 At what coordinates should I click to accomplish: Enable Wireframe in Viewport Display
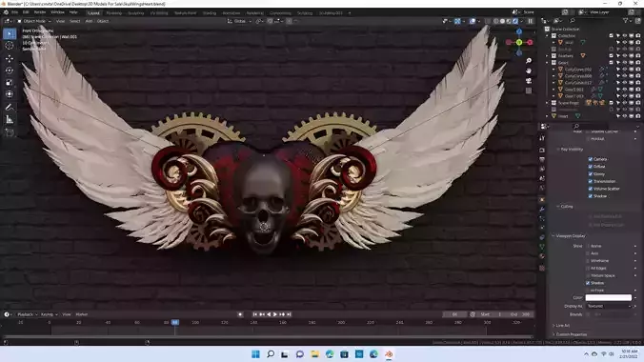pos(588,260)
